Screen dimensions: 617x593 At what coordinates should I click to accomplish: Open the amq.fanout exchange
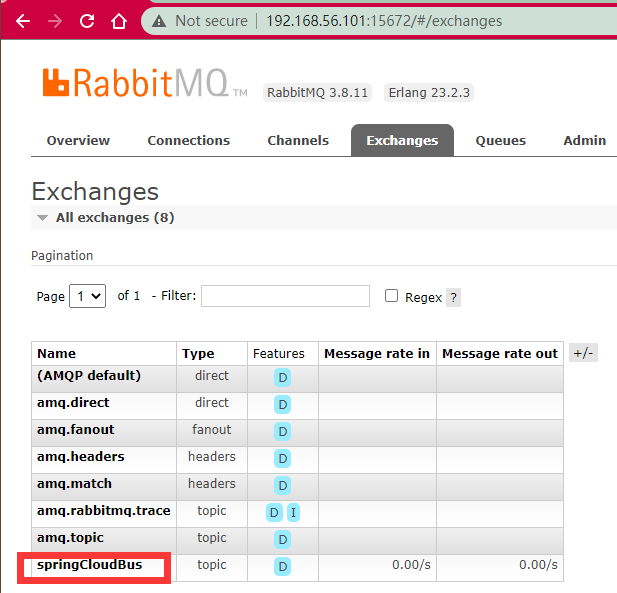click(76, 430)
